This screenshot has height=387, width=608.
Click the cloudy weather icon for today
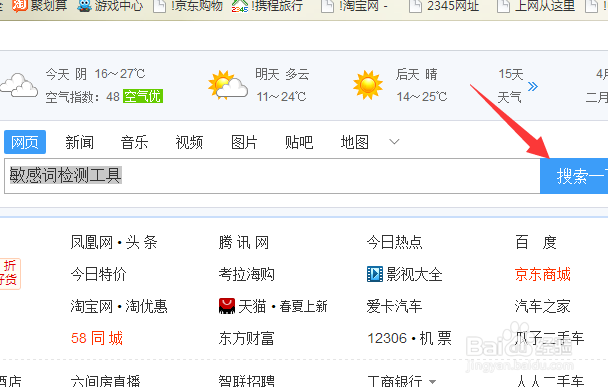pyautogui.click(x=19, y=85)
